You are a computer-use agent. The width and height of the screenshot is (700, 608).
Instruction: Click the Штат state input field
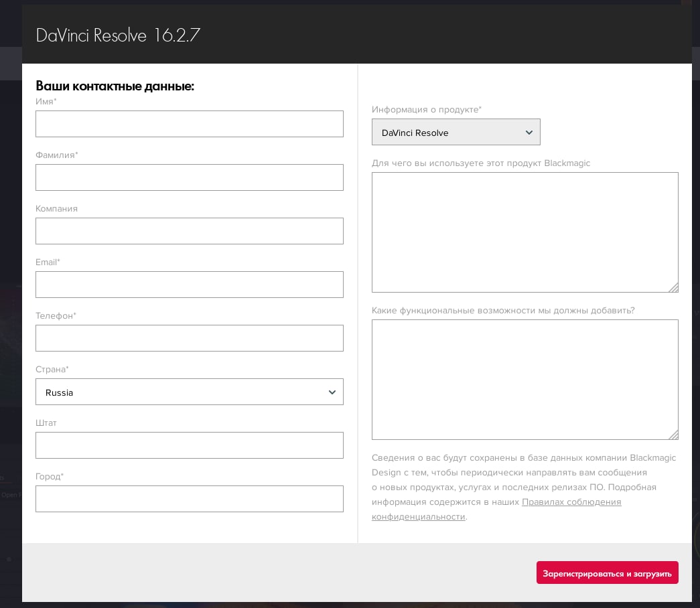point(190,445)
